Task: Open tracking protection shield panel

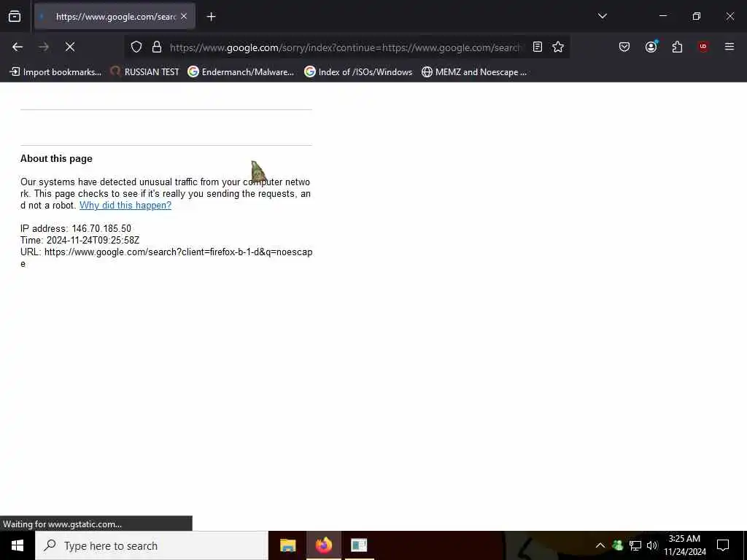Action: [136, 47]
